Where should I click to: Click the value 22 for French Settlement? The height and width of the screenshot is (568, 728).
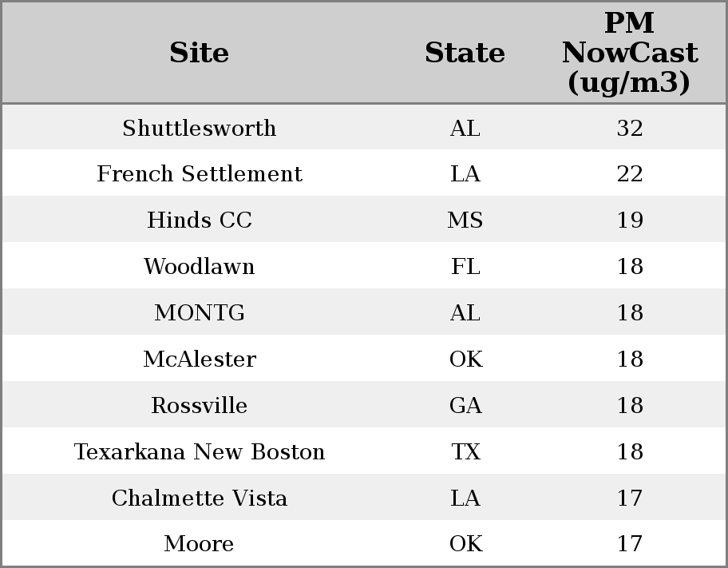pos(630,174)
